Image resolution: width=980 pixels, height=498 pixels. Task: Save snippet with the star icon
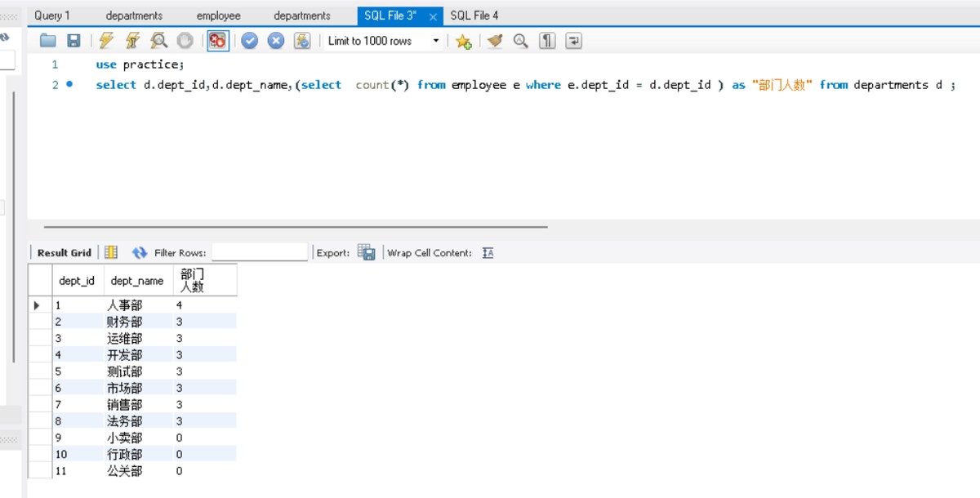464,41
